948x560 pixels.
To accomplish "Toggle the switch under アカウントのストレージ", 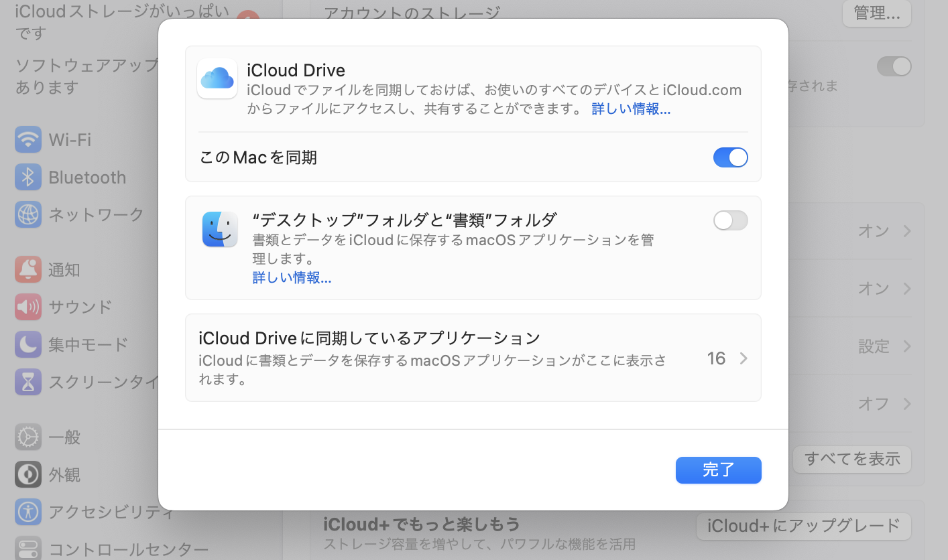I will (x=894, y=66).
